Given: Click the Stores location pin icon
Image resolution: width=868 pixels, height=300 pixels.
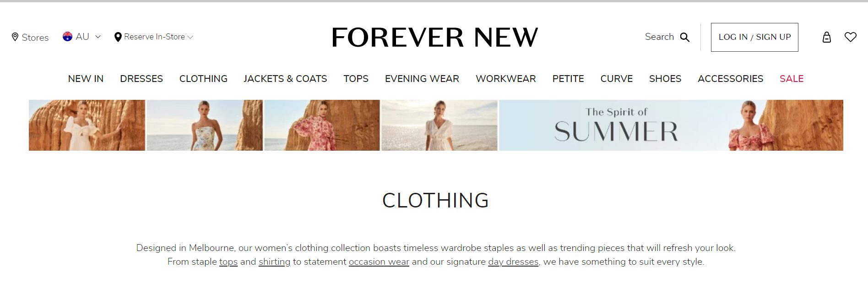Looking at the screenshot, I should [15, 37].
